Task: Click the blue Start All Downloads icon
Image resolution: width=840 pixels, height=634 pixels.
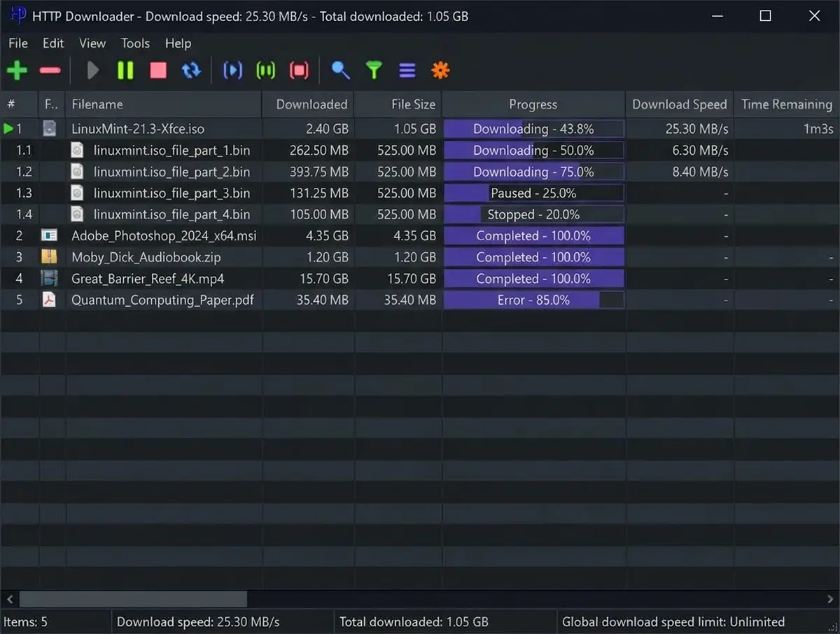Action: pos(232,70)
